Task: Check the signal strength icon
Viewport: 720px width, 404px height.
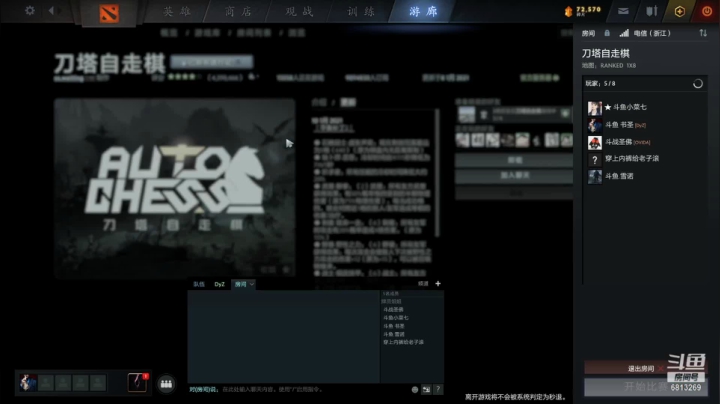Action: point(624,33)
